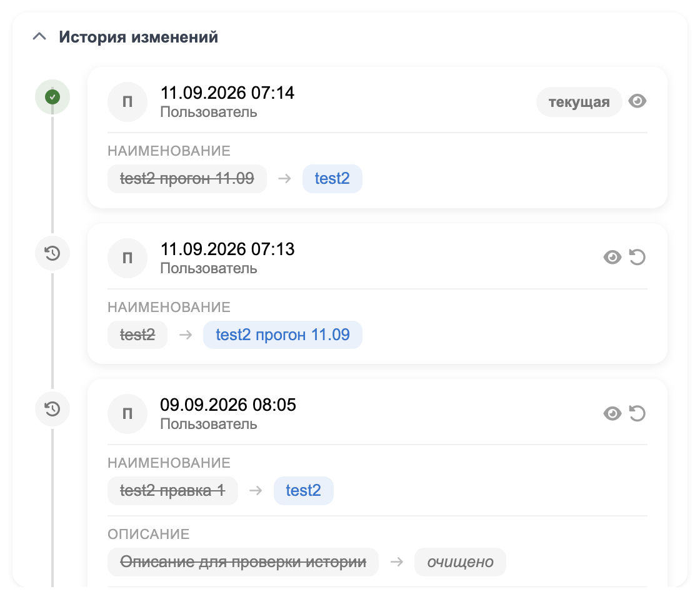The image size is (700, 599).
Task: Click the struck-through test2 chip in 07:13 entry
Action: coord(137,335)
